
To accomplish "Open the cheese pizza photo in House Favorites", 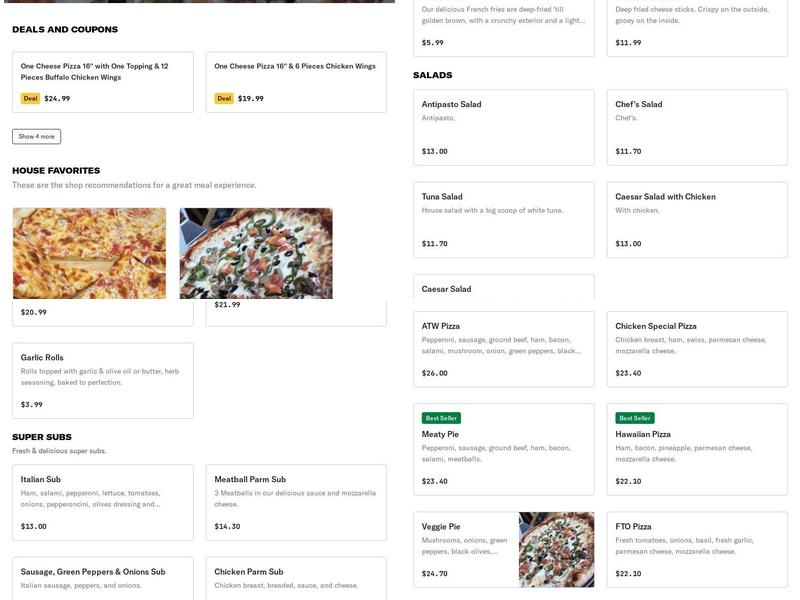I will 89,253.
